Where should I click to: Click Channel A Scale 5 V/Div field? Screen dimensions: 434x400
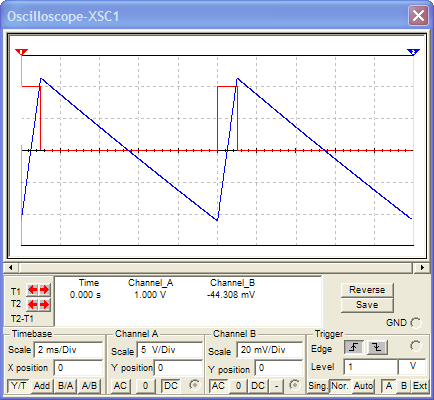[169, 350]
